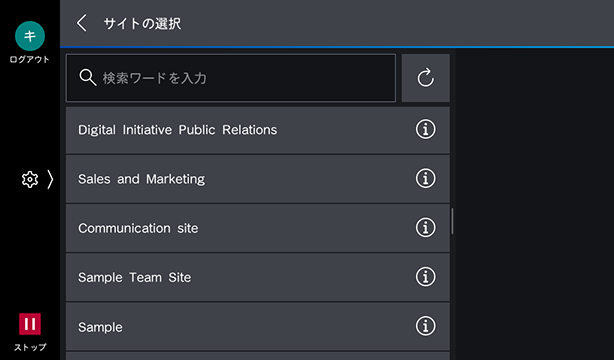Click the site list scrollbar thumb
Viewport: 614px width, 360px height.
pos(452,221)
